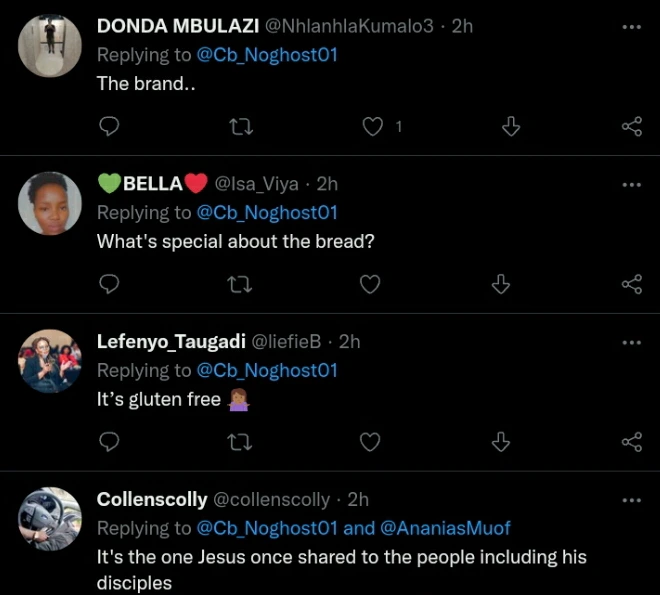Open more options for DONDA MBULAZI's tweet

(631, 27)
